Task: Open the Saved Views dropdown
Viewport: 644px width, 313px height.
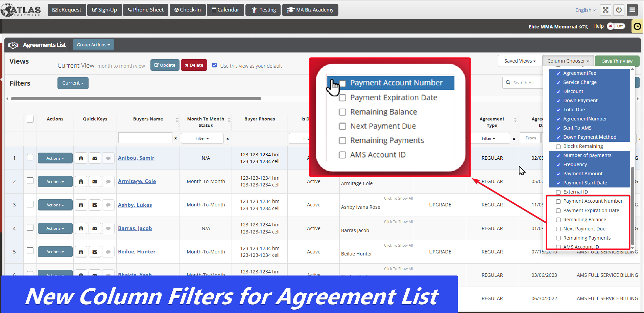Action: click(520, 61)
